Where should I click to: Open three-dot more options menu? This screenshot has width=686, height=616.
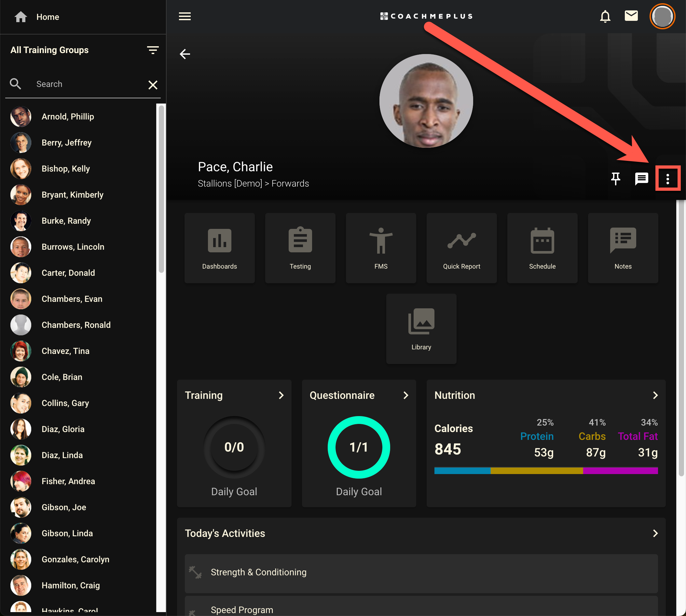point(667,179)
